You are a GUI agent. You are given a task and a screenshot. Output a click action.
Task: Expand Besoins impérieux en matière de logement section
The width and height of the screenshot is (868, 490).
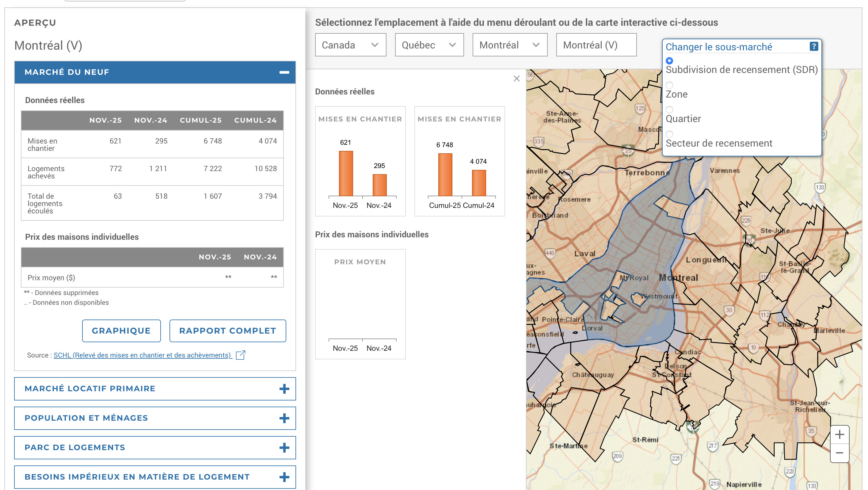(284, 477)
